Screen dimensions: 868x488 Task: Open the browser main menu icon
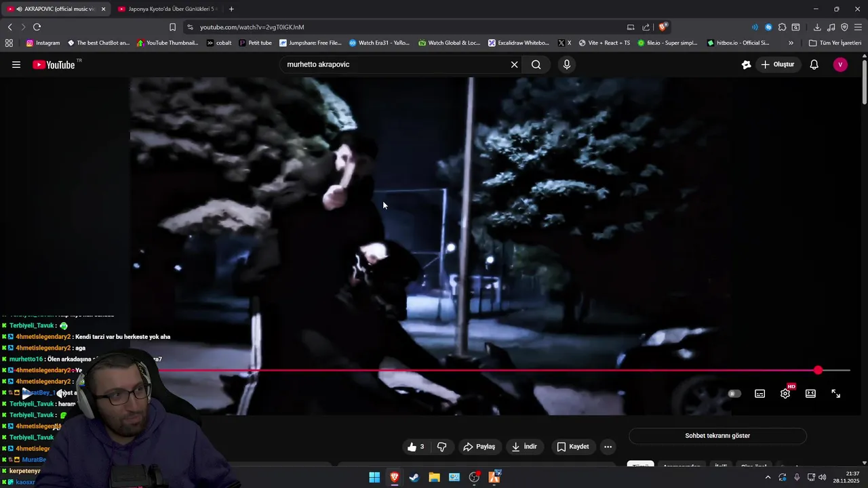(x=858, y=27)
